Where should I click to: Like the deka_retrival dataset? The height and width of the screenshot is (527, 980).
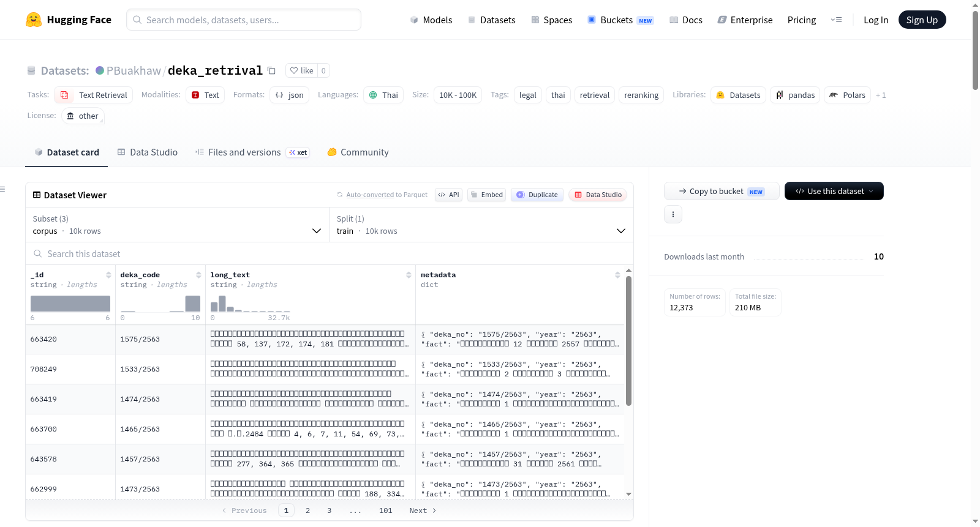coord(301,70)
